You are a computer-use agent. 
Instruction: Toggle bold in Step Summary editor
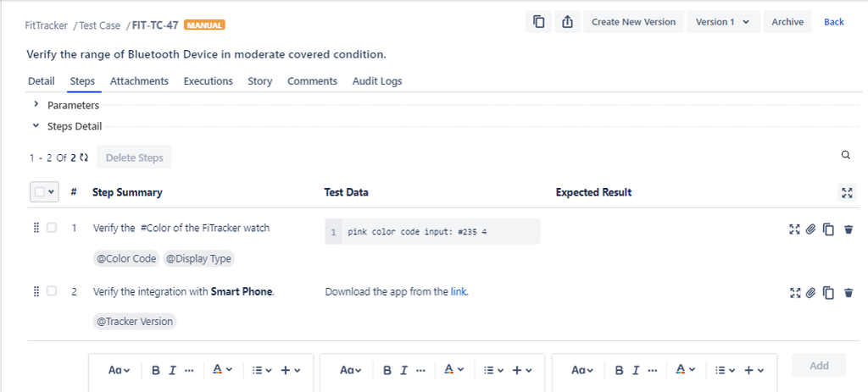(x=156, y=371)
